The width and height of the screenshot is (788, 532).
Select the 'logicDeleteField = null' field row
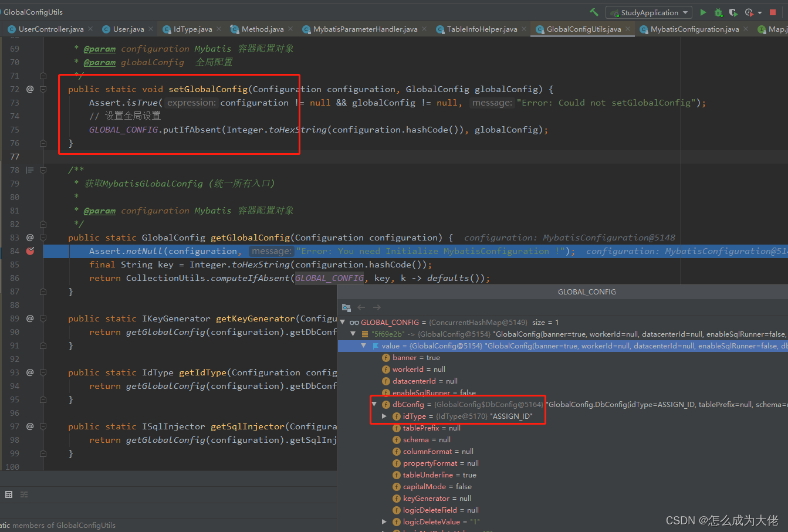tap(563, 510)
